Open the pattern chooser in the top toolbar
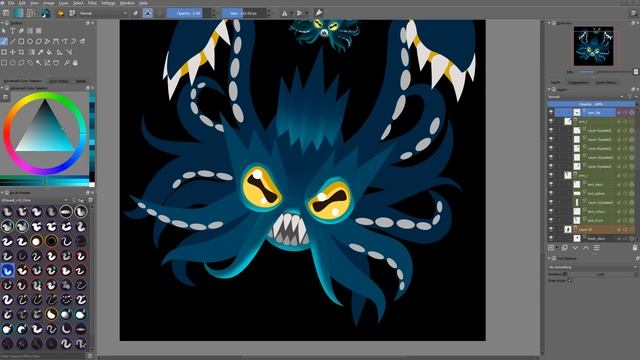640x360 pixels. tap(31, 13)
